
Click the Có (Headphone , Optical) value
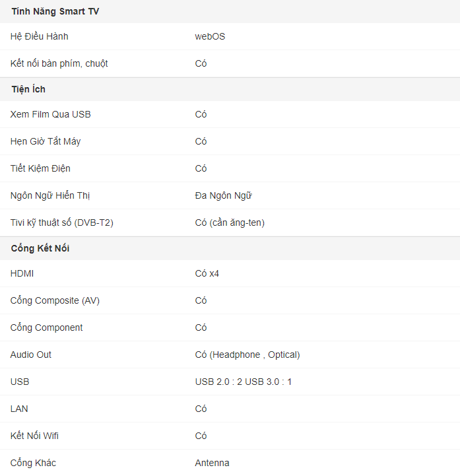tap(247, 355)
